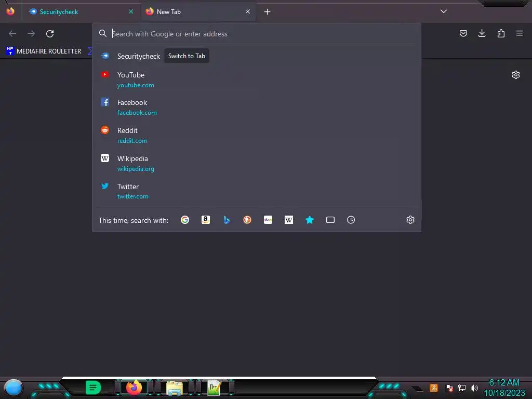Image resolution: width=532 pixels, height=399 pixels.
Task: Choose the Twitter suggestion
Action: 257,191
